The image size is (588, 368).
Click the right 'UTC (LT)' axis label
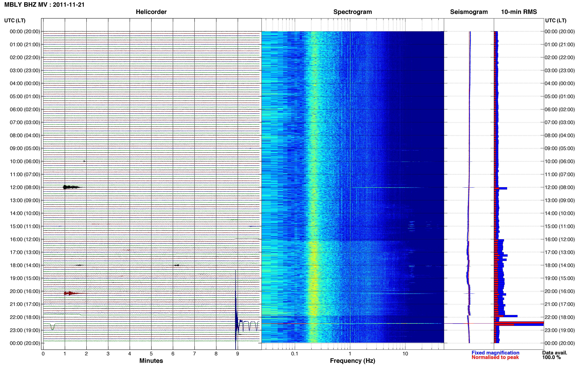pos(556,20)
